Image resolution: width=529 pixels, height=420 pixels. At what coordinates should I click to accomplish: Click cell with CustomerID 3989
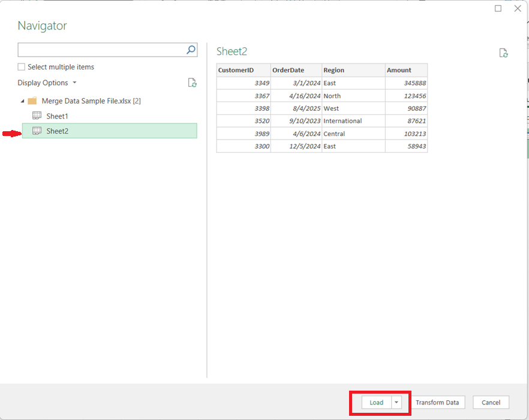[244, 134]
